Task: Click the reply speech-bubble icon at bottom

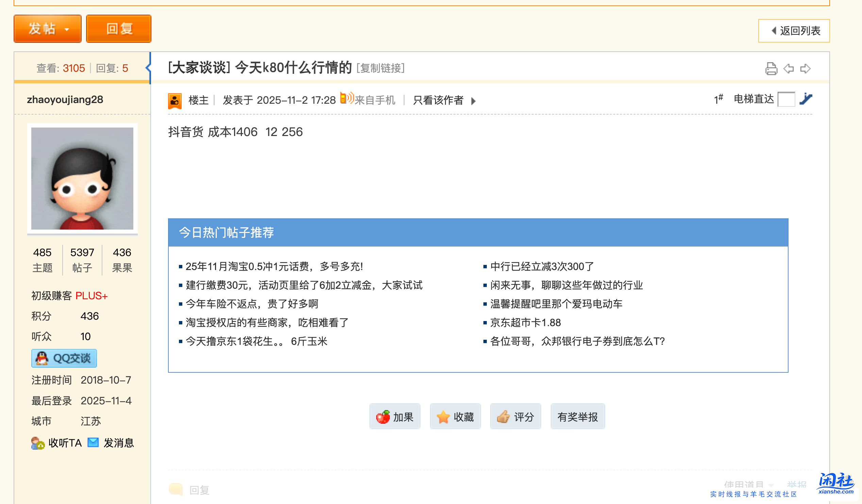Action: click(177, 488)
